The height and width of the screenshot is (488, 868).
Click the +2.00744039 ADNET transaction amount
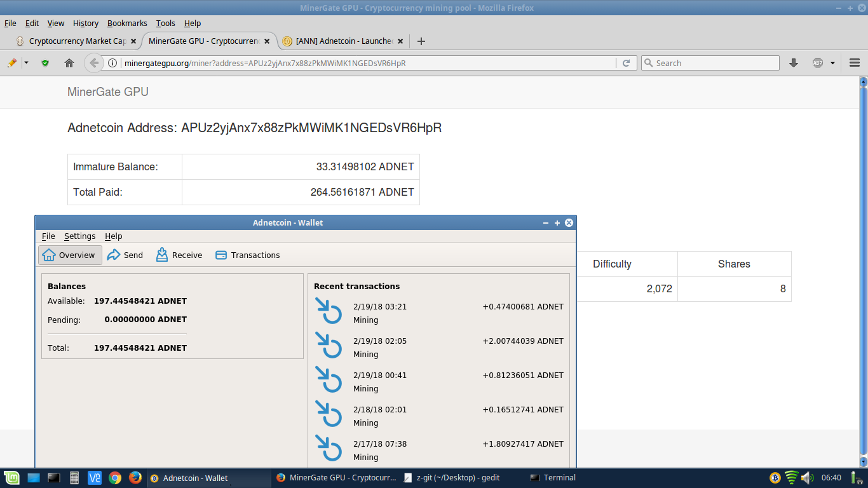[x=523, y=341]
